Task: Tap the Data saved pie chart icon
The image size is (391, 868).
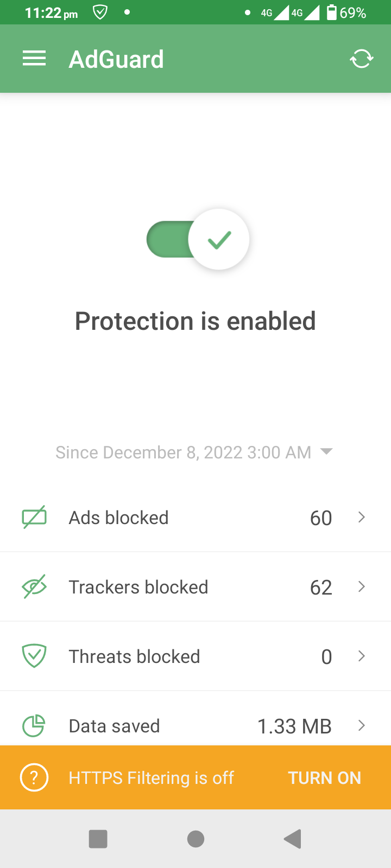Action: tap(34, 726)
